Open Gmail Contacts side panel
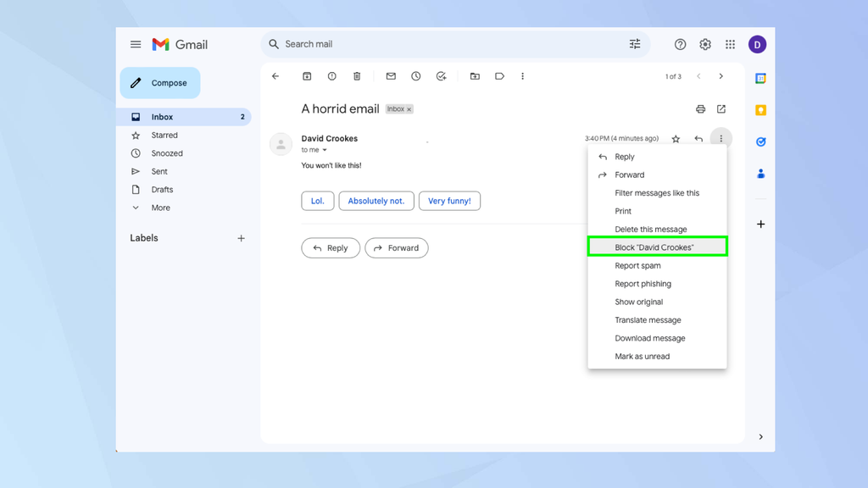This screenshot has width=868, height=488. tap(760, 173)
